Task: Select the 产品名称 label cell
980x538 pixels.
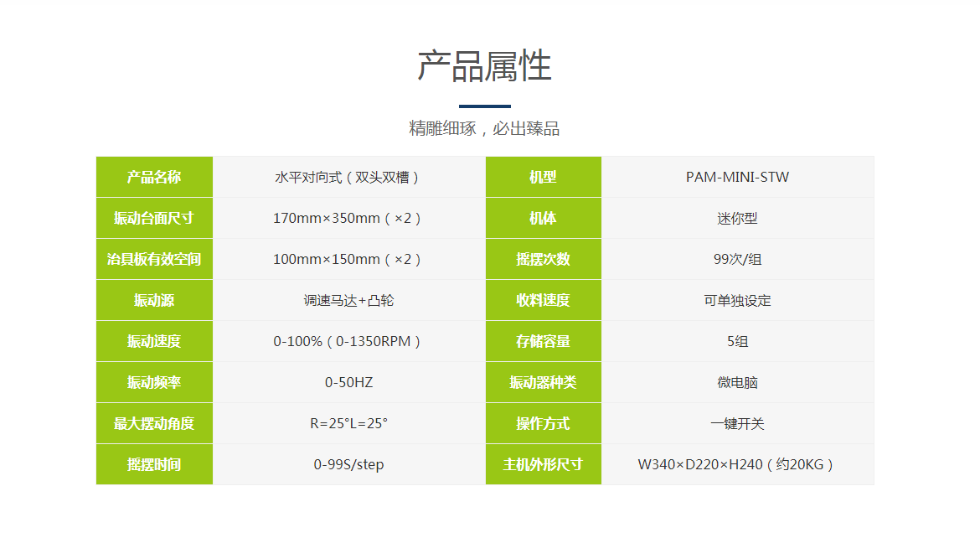Action: click(154, 177)
